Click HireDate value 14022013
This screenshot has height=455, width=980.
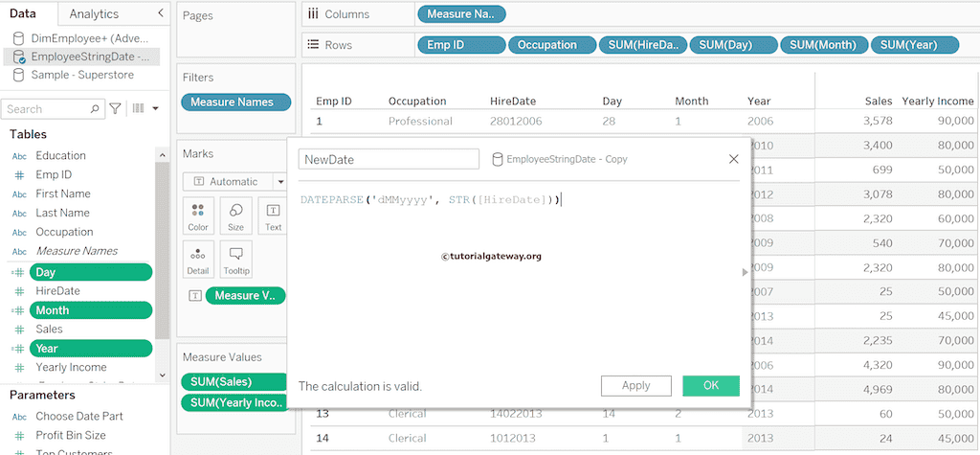coord(516,414)
